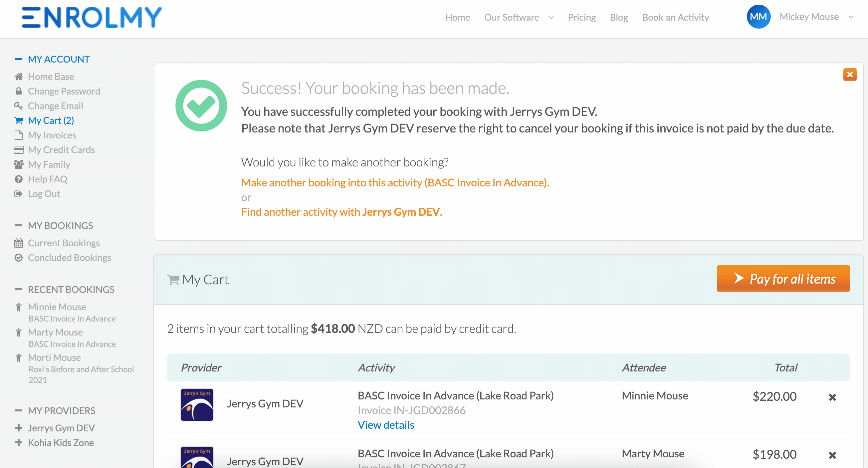Open Current Bookings list
Image resolution: width=868 pixels, height=468 pixels.
(64, 243)
